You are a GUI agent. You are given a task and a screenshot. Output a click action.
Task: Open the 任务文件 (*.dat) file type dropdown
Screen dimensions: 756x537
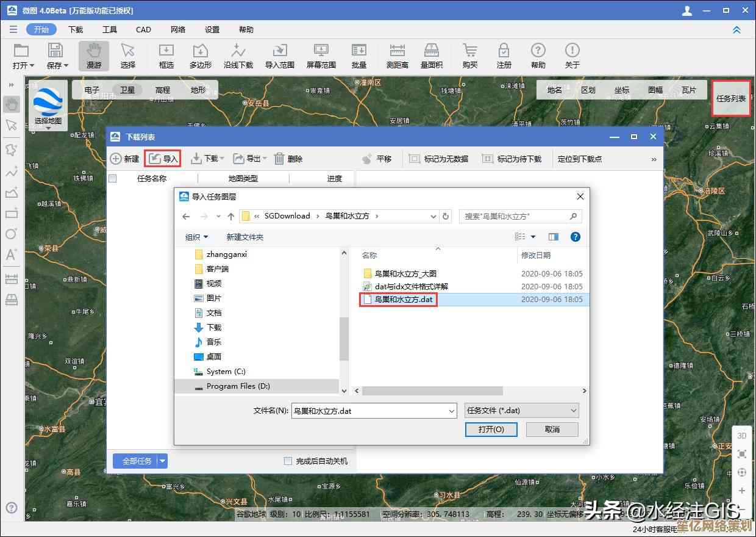(521, 411)
